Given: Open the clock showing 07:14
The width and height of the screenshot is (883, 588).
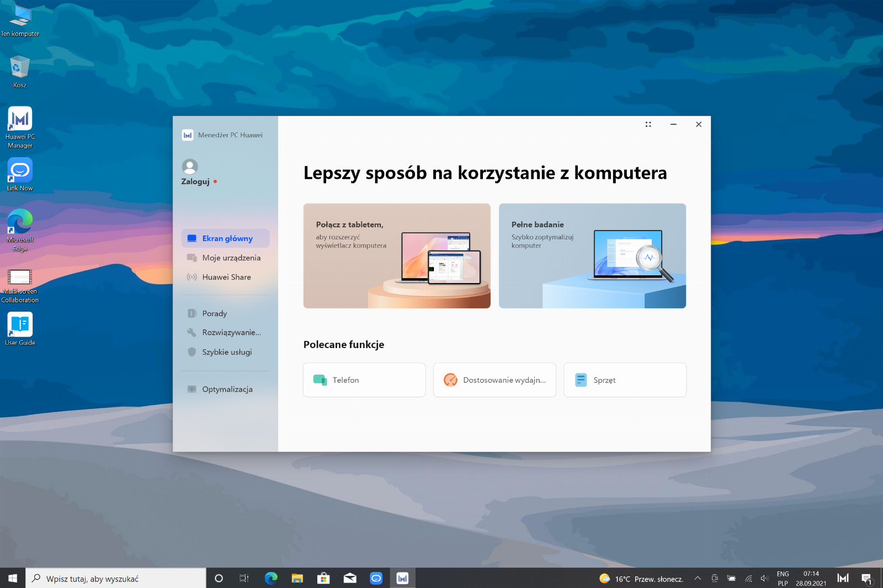Looking at the screenshot, I should click(811, 578).
